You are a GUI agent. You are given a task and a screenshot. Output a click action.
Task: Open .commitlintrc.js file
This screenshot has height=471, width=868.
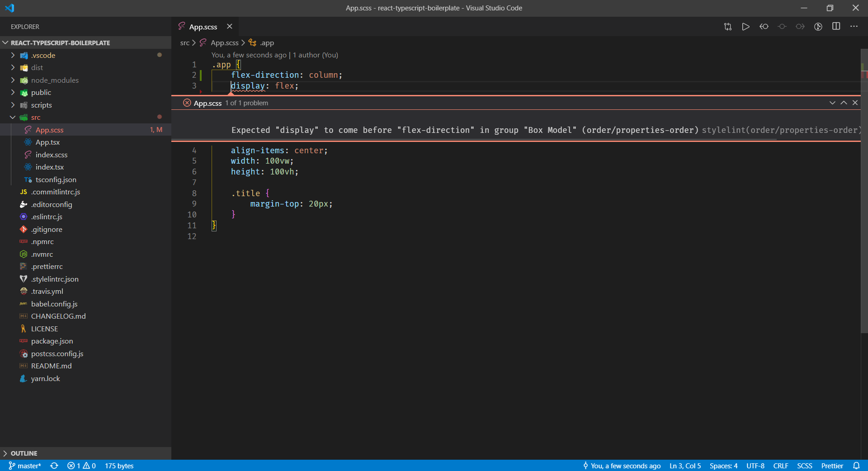coord(86,192)
